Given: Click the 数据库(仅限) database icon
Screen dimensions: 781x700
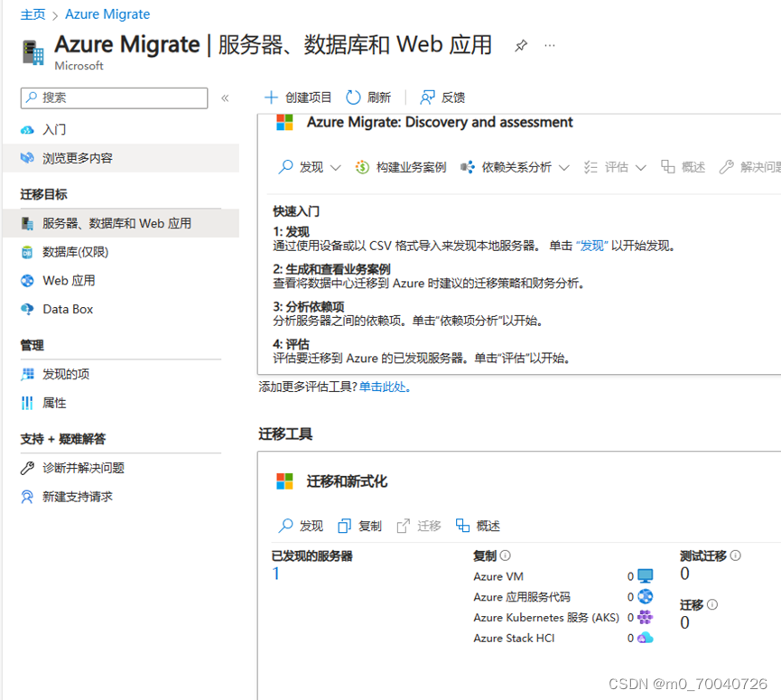Looking at the screenshot, I should 27,252.
